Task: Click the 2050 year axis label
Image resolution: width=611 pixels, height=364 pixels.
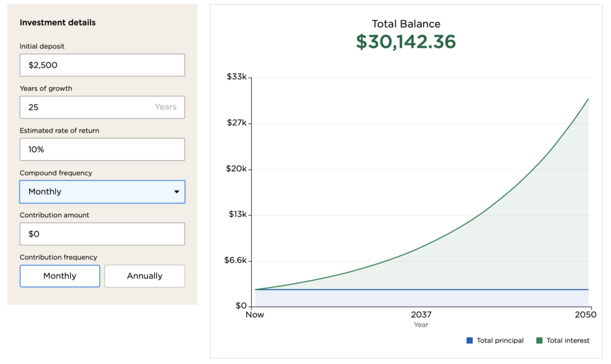Action: pyautogui.click(x=586, y=315)
